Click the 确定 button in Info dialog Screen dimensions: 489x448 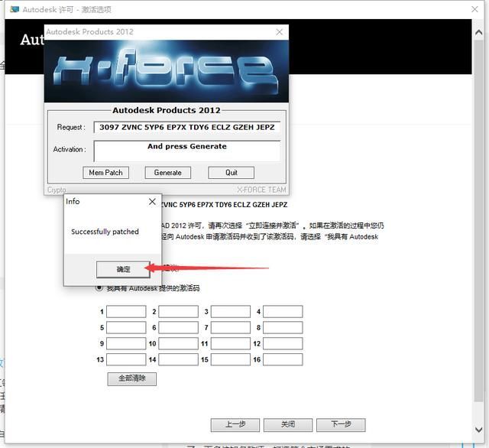[x=123, y=269]
